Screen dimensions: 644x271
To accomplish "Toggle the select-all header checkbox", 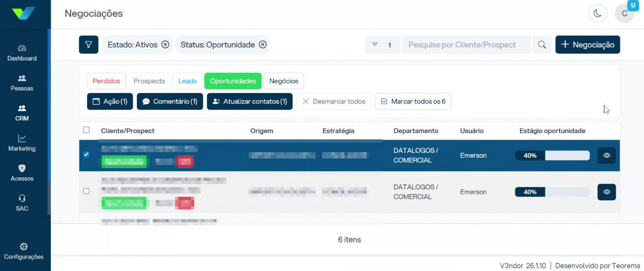I will pos(86,130).
